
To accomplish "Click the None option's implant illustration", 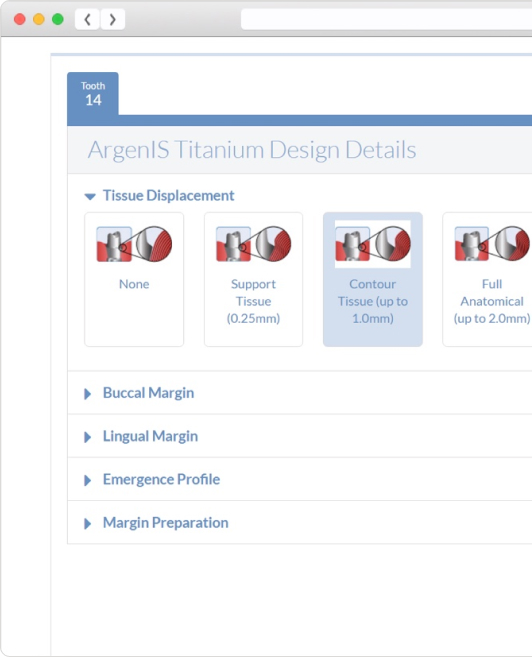I will point(134,244).
